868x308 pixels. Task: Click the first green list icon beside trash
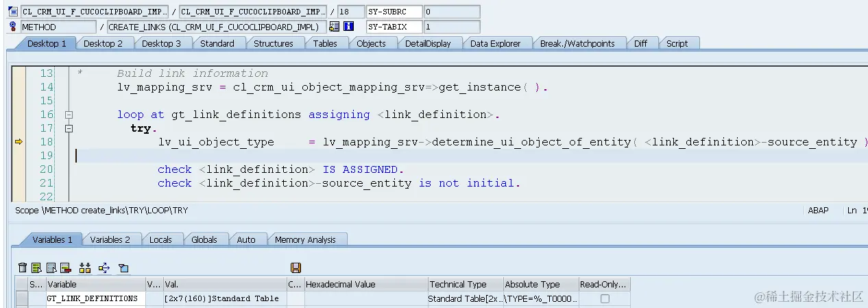click(x=36, y=268)
